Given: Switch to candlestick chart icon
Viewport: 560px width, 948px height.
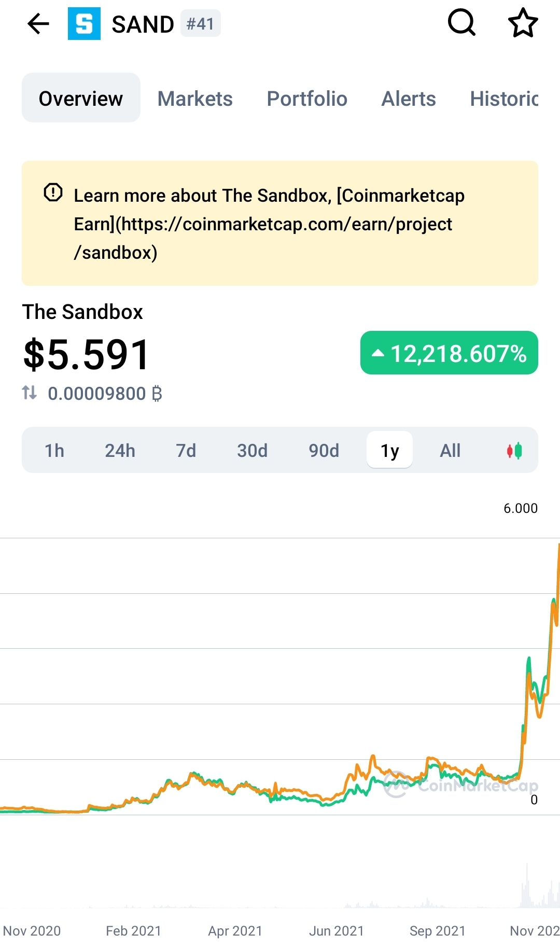Looking at the screenshot, I should click(x=514, y=451).
